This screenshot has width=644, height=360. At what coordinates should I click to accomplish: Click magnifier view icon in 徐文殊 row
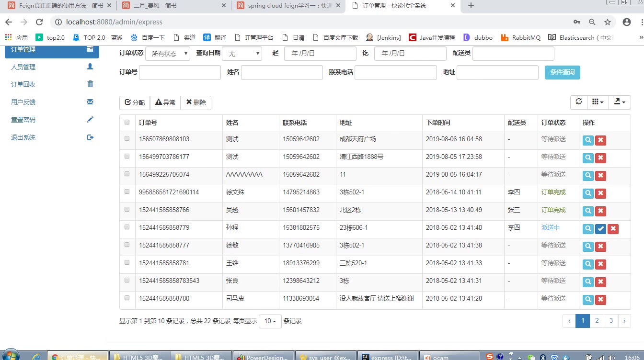(588, 193)
